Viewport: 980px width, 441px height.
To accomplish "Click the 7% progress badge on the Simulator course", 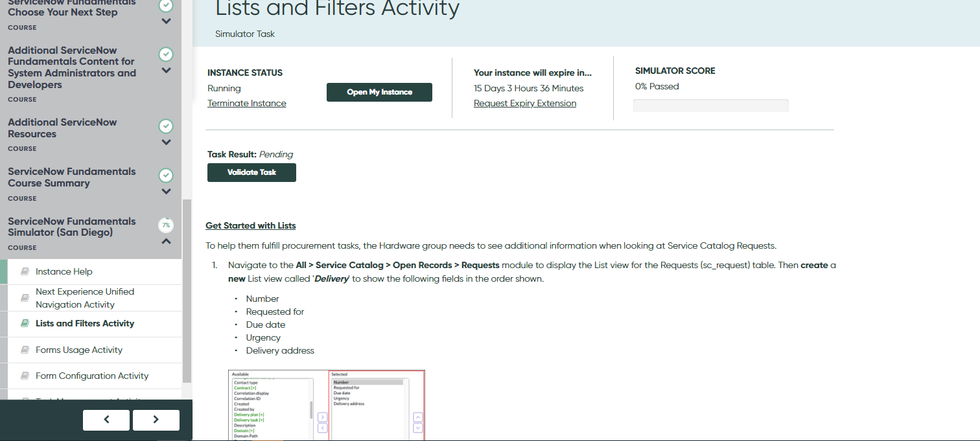I will (166, 225).
